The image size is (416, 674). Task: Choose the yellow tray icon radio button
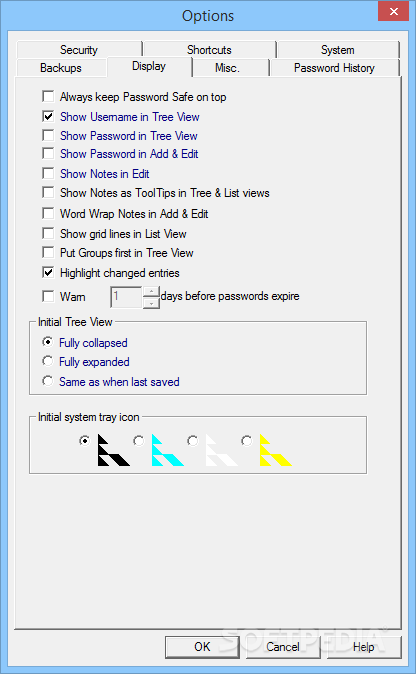click(247, 441)
